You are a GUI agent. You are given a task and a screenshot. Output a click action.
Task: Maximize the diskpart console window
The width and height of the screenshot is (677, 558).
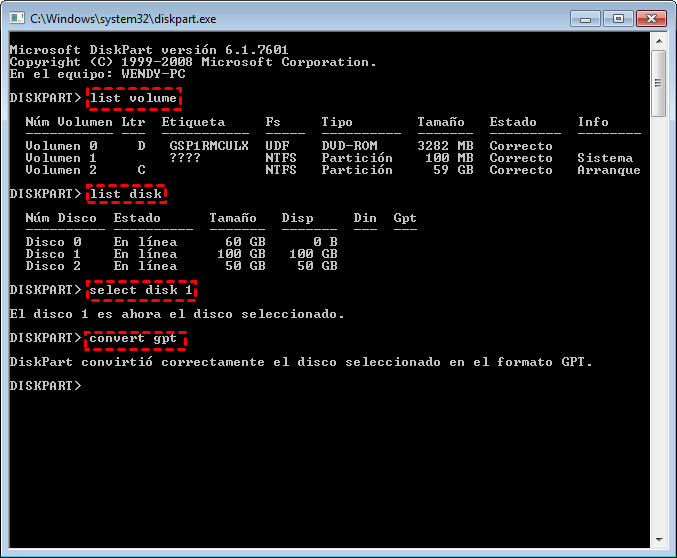[617, 18]
